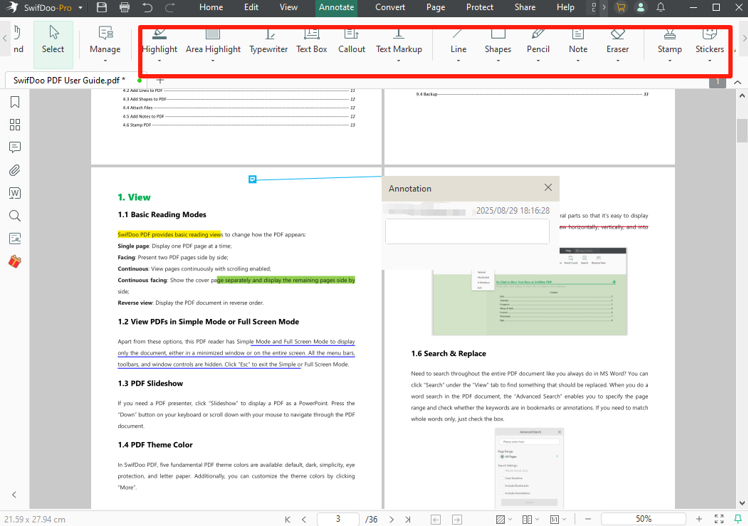Open the Attachments paperclip panel
Viewport: 748px width, 526px height.
(x=15, y=170)
